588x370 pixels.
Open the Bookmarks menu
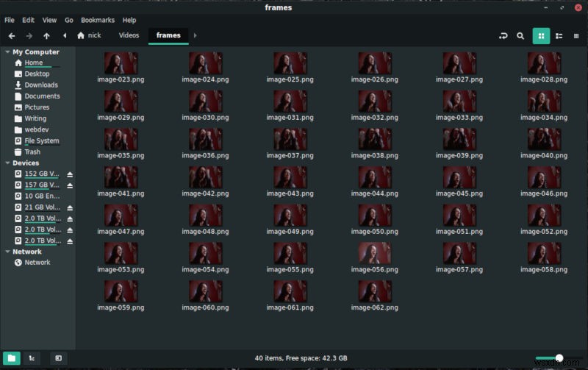point(98,21)
